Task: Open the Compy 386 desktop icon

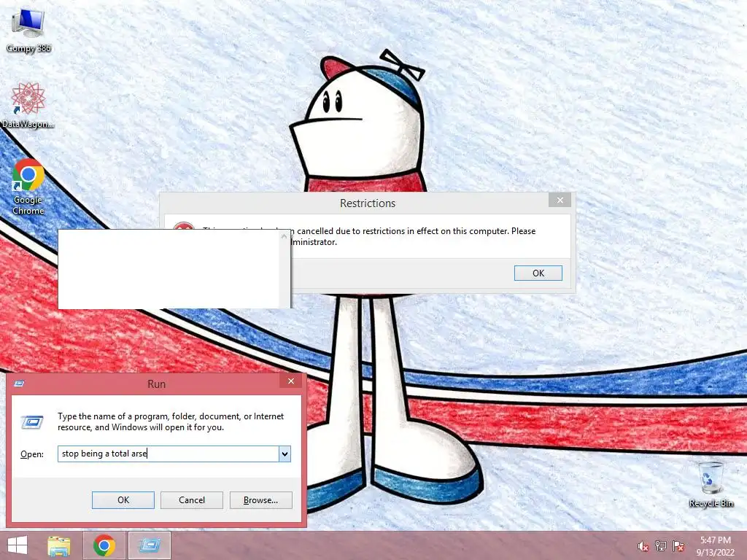Action: [x=28, y=29]
